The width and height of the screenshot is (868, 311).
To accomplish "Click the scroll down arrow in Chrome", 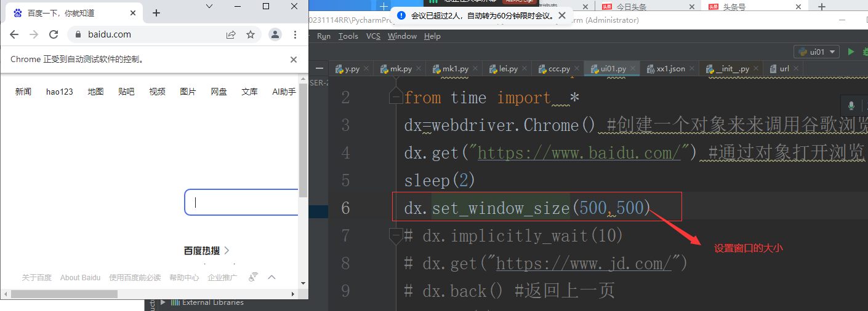I will pyautogui.click(x=303, y=283).
